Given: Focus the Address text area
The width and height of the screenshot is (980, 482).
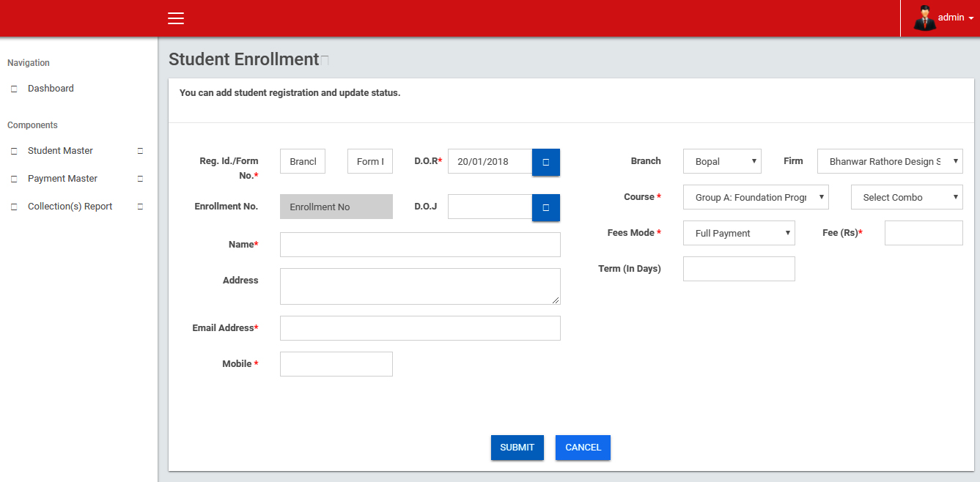Looking at the screenshot, I should [x=420, y=286].
